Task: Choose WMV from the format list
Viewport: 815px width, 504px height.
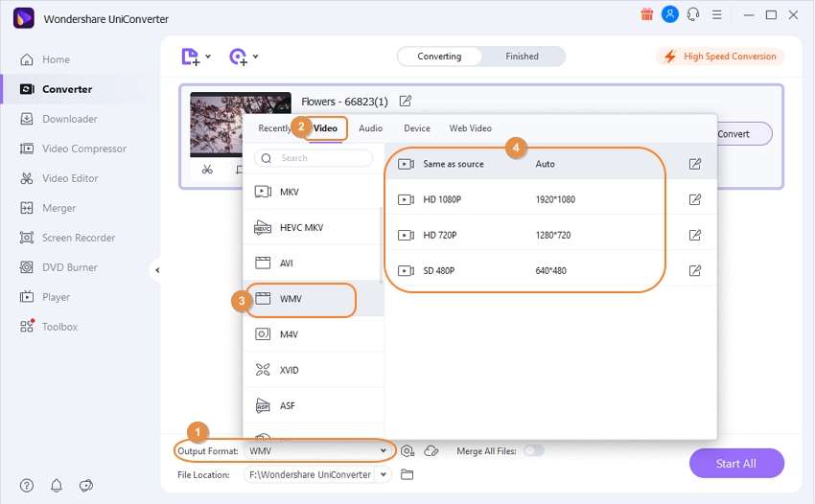Action: [313, 299]
